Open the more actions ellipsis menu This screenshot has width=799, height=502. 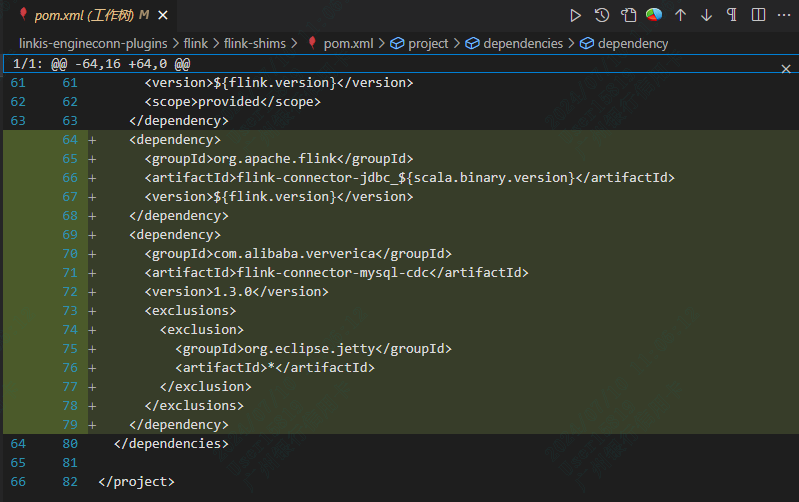point(784,15)
